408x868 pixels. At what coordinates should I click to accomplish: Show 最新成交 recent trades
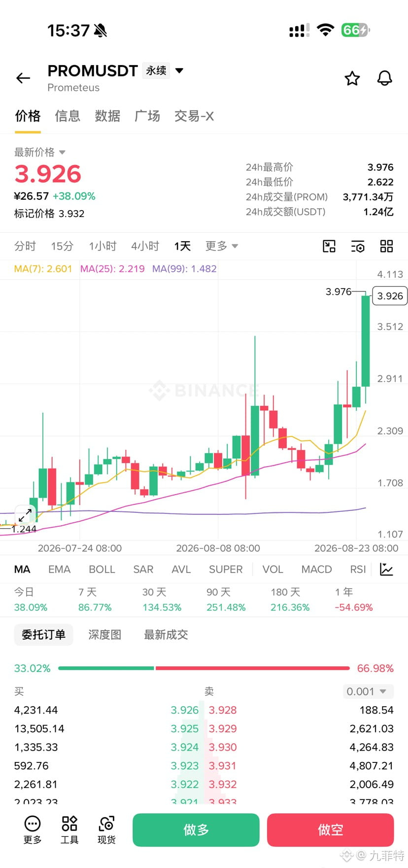166,635
